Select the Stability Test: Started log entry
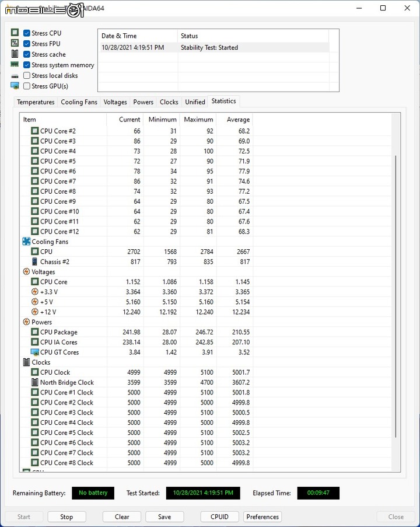Screen dimensions: 420x527 pos(213,47)
